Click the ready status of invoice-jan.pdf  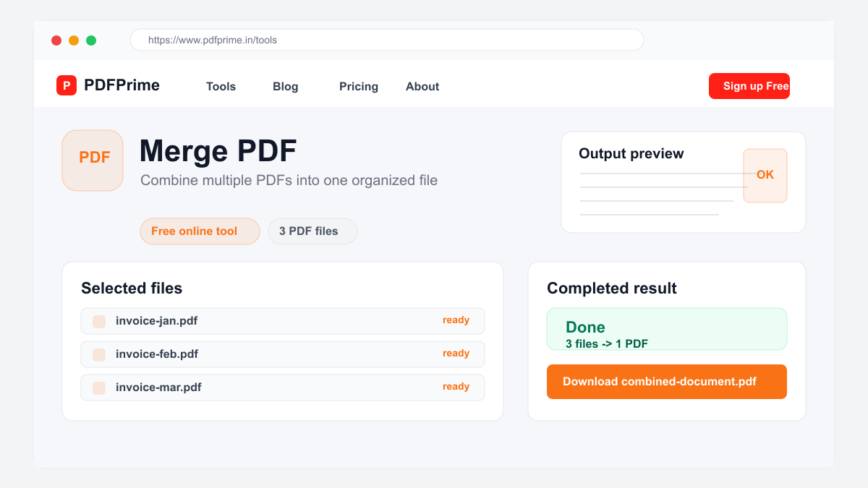click(x=456, y=320)
